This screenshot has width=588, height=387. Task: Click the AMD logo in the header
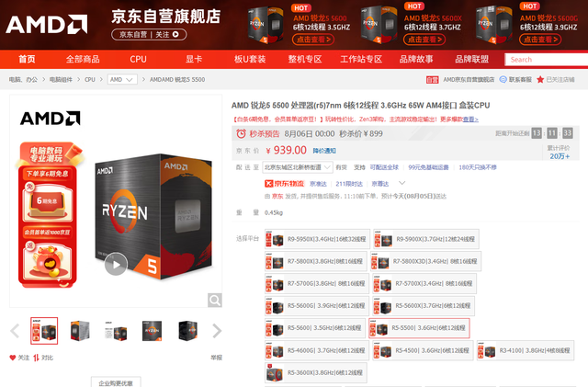tap(47, 25)
